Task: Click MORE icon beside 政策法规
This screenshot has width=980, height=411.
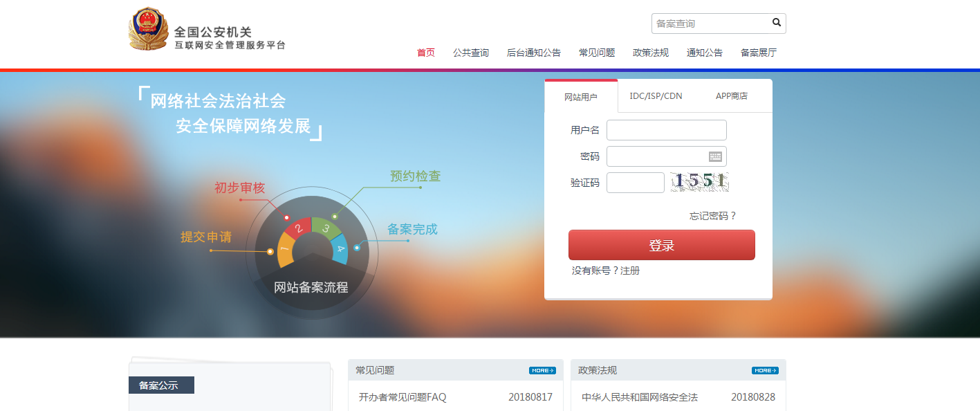Action: tap(765, 370)
